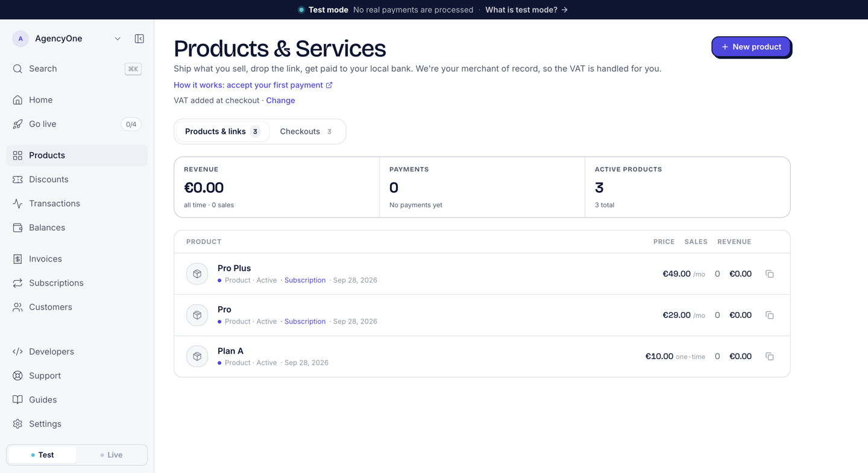Click the Balances wallet icon

tap(17, 228)
